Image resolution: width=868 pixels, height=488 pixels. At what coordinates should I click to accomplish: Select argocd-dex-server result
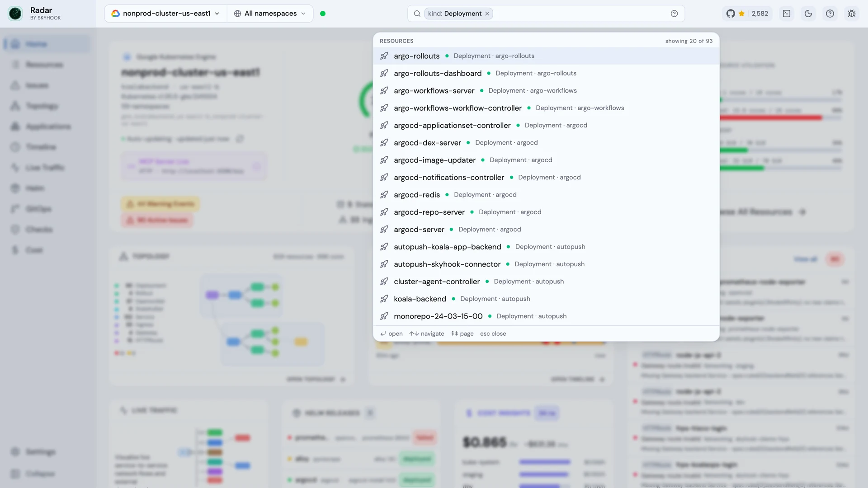pyautogui.click(x=546, y=143)
